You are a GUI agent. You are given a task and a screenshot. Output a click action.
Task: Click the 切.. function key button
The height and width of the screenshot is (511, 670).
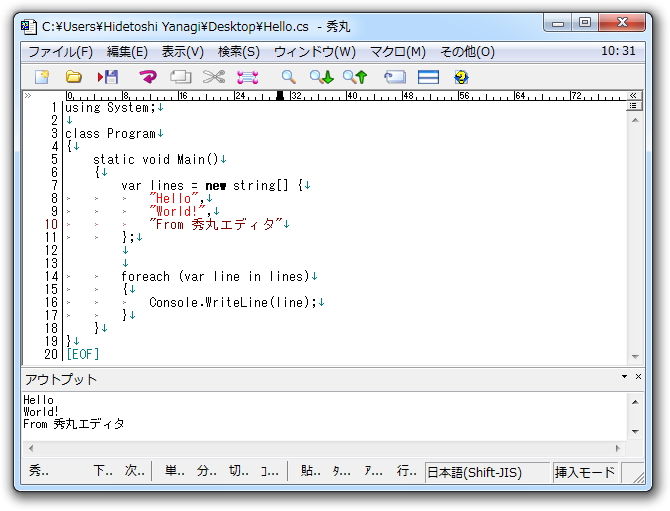click(238, 471)
